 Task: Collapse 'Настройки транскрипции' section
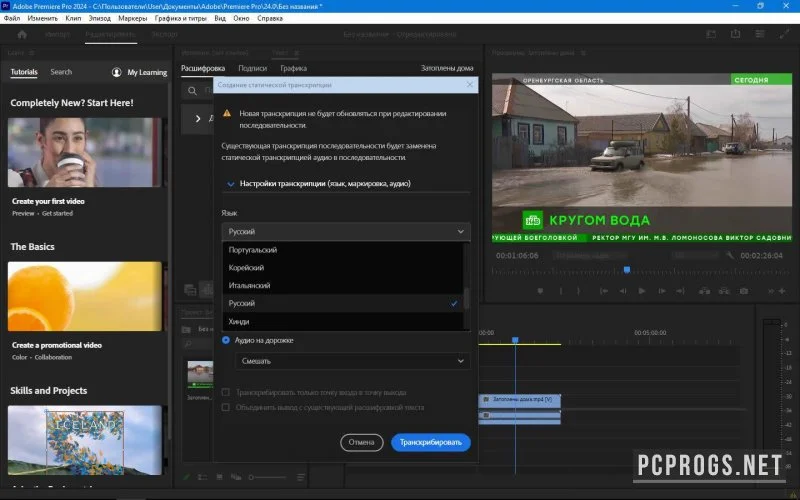(x=231, y=184)
